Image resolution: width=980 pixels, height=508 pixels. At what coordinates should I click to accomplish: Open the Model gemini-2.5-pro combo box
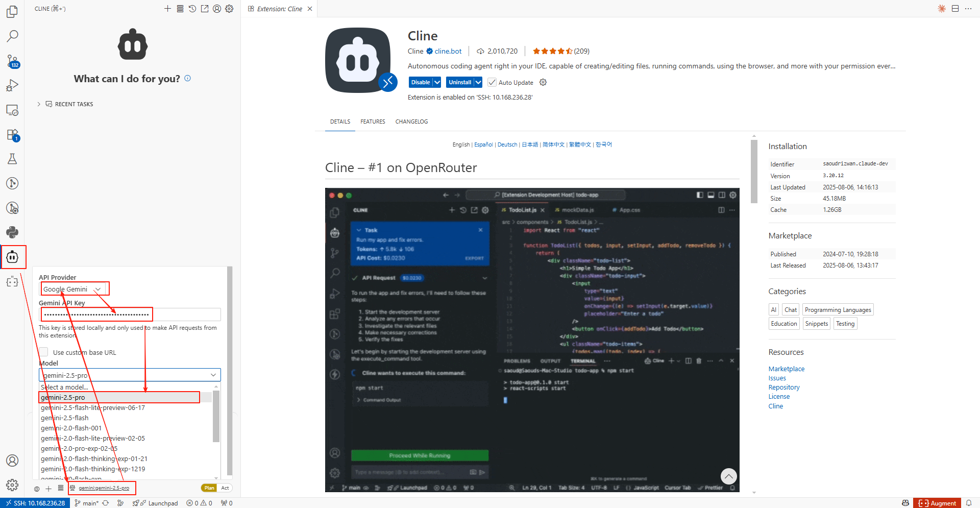click(x=130, y=375)
